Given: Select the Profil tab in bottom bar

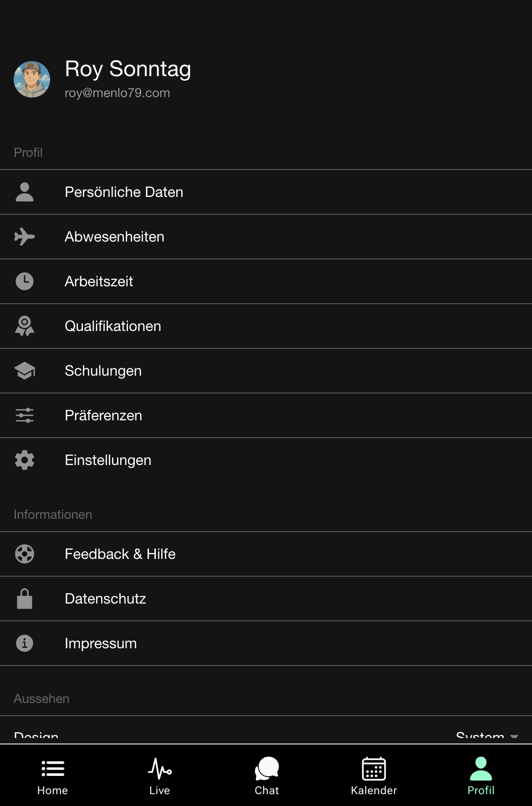Looking at the screenshot, I should (x=481, y=776).
